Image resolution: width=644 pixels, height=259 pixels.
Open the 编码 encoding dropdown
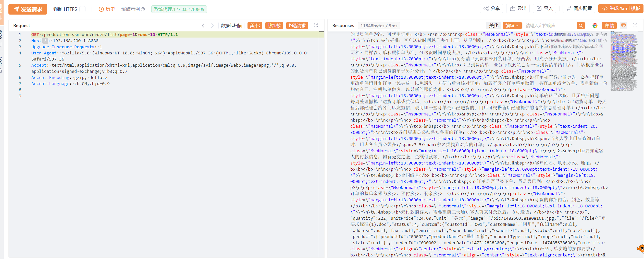[x=512, y=26]
